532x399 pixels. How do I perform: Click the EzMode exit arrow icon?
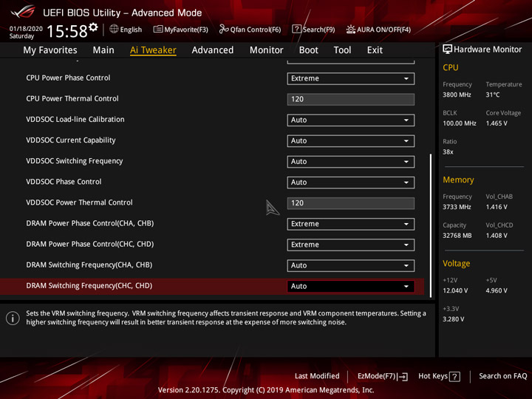tap(403, 376)
